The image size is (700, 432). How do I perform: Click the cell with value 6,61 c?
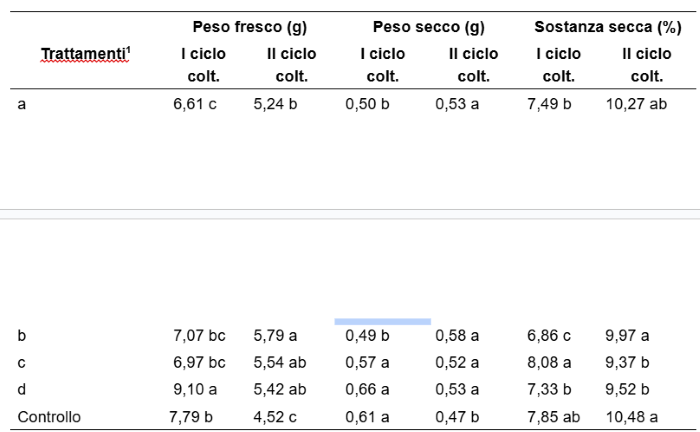(196, 104)
